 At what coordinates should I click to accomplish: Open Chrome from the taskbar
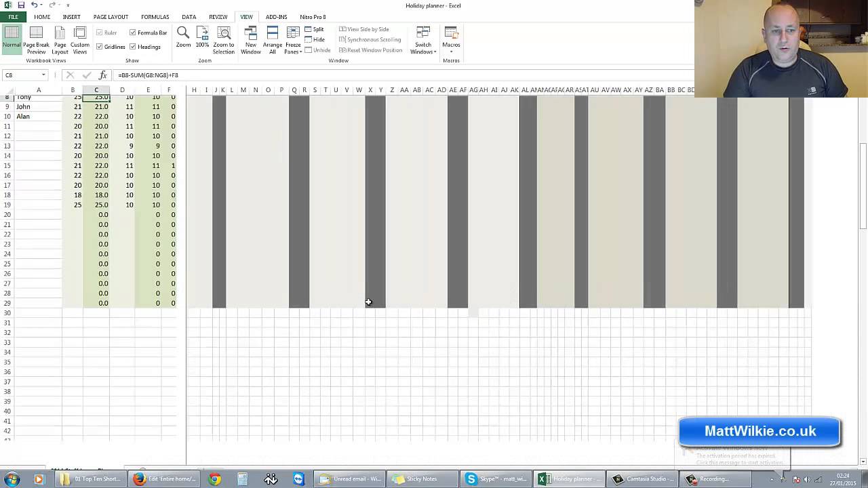214,479
